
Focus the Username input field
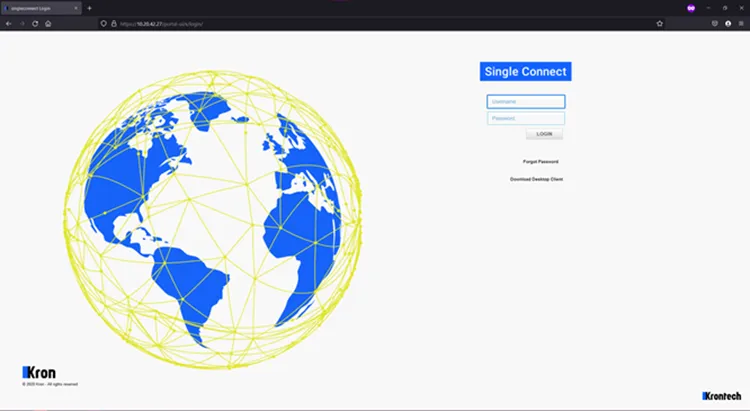point(526,101)
